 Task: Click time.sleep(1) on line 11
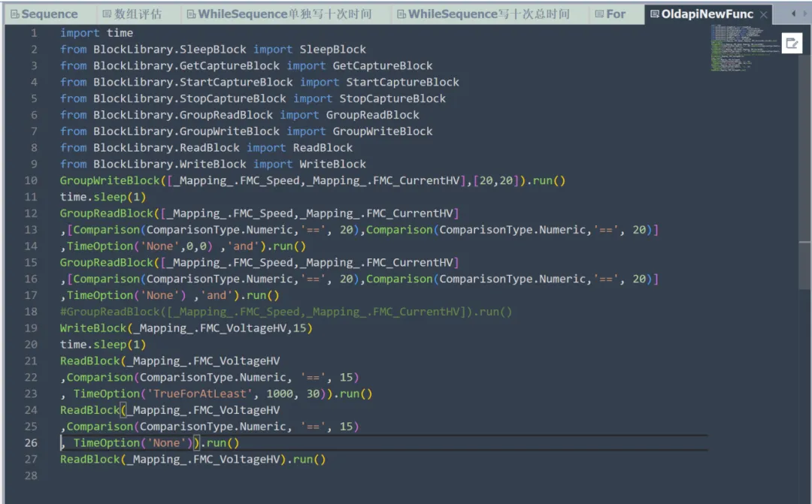[x=103, y=197]
